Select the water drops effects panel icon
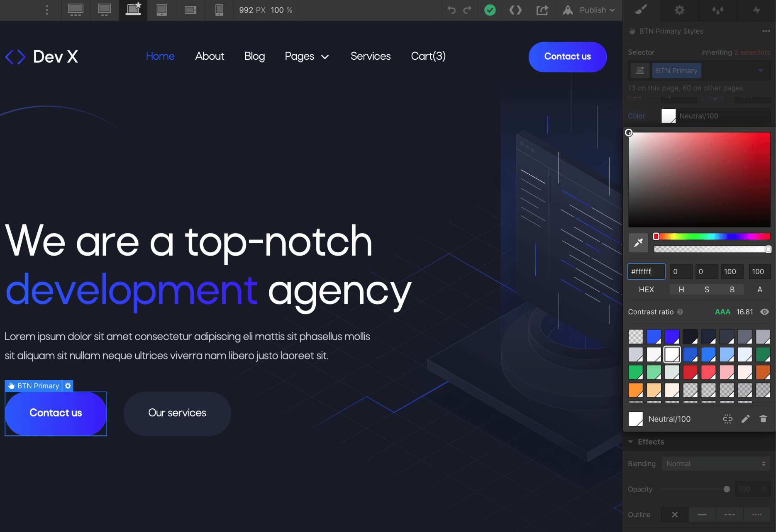This screenshot has width=776, height=532. coord(717,10)
